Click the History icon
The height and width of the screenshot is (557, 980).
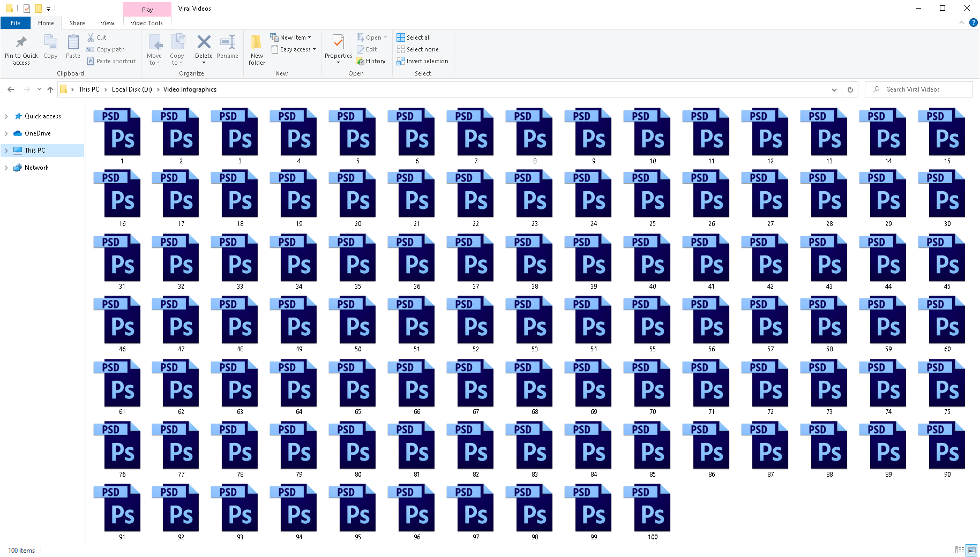point(361,61)
